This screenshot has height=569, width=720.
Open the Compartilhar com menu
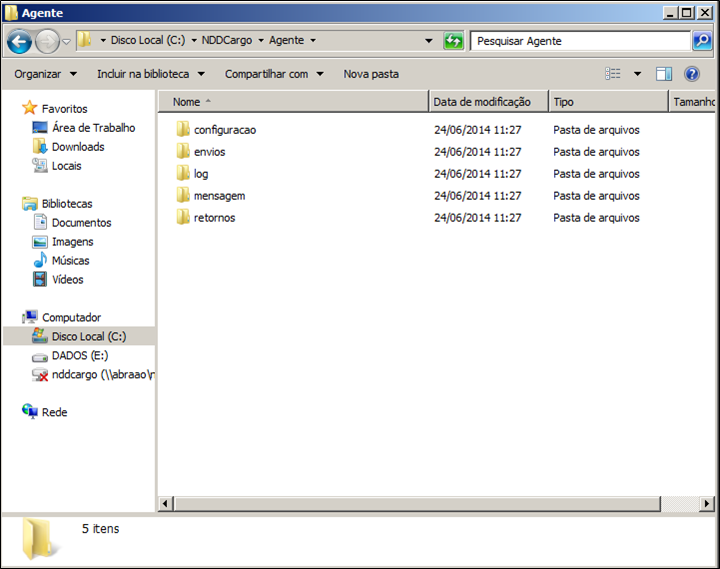[274, 74]
